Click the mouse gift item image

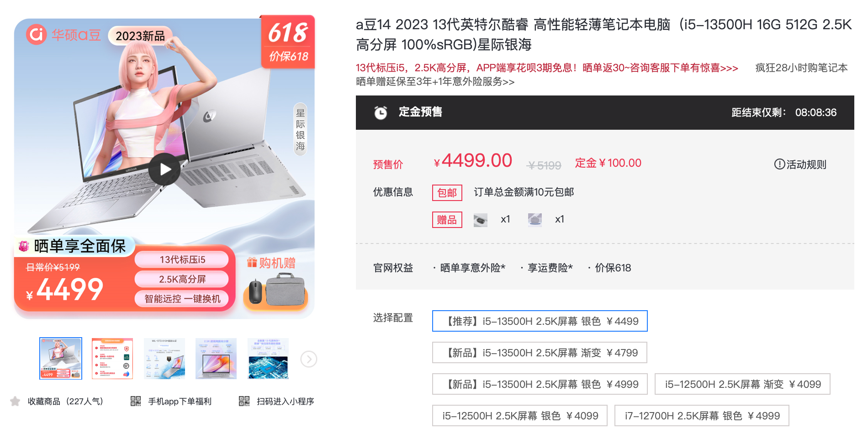tap(480, 220)
